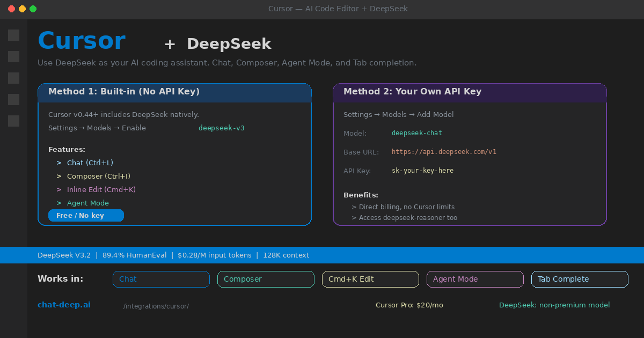This screenshot has height=338, width=644.
Task: Select the Tab Complete chip
Action: tap(580, 279)
